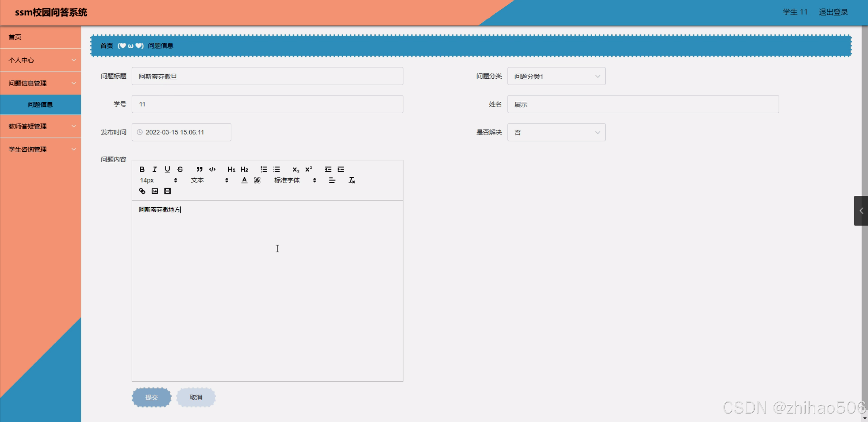Toggle underline formatting in editor

(167, 169)
